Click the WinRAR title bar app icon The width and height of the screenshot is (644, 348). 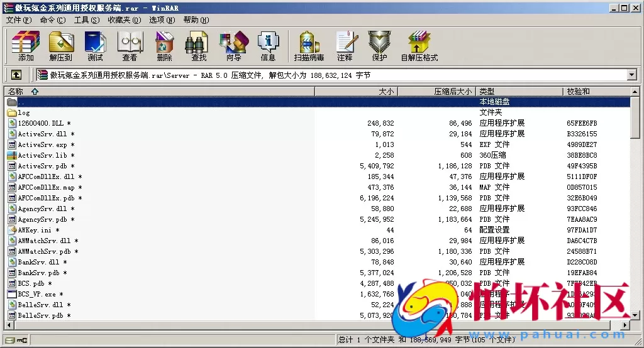pos(8,8)
